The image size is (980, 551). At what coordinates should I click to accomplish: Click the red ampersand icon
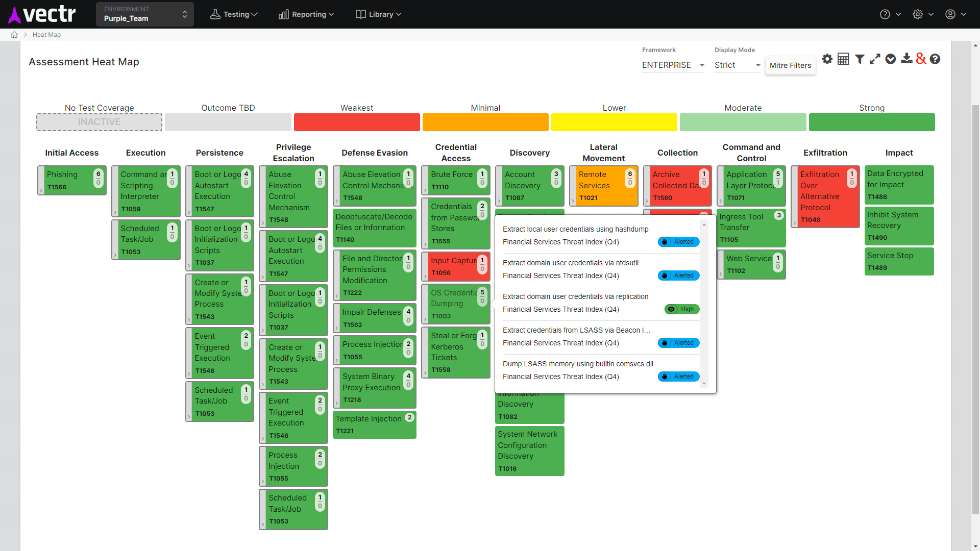(x=921, y=59)
